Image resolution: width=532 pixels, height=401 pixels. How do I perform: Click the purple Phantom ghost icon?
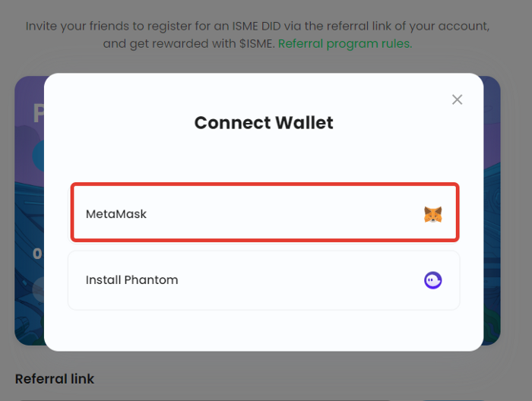tap(433, 280)
